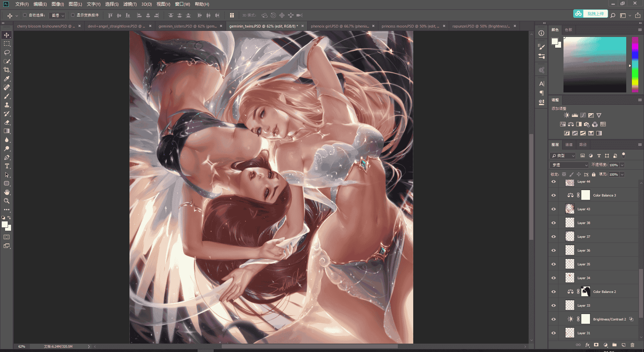This screenshot has height=352, width=644.
Task: Open the 图层(L) Layer menu
Action: point(75,4)
